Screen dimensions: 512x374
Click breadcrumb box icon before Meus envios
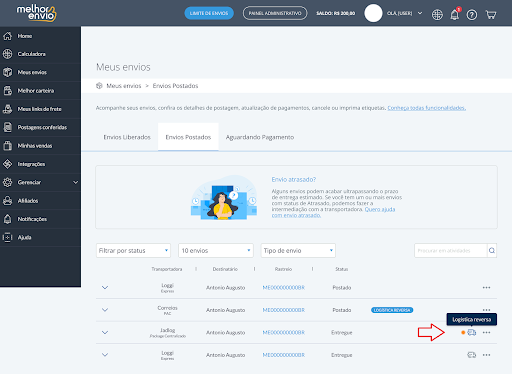(x=99, y=86)
